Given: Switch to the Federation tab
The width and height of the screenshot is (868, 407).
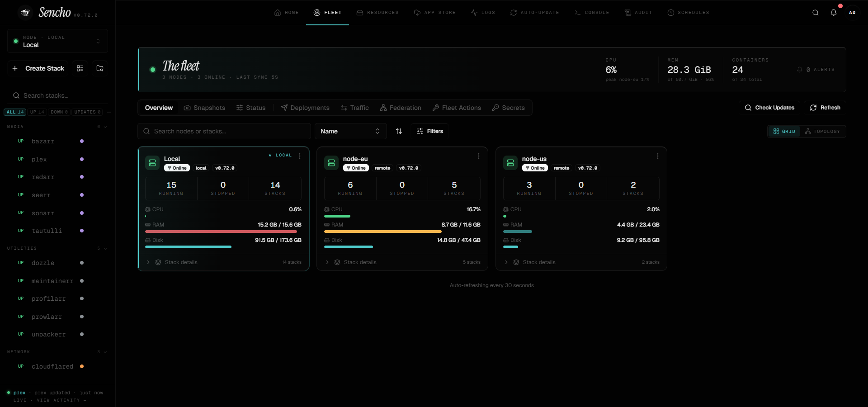Looking at the screenshot, I should pos(401,108).
